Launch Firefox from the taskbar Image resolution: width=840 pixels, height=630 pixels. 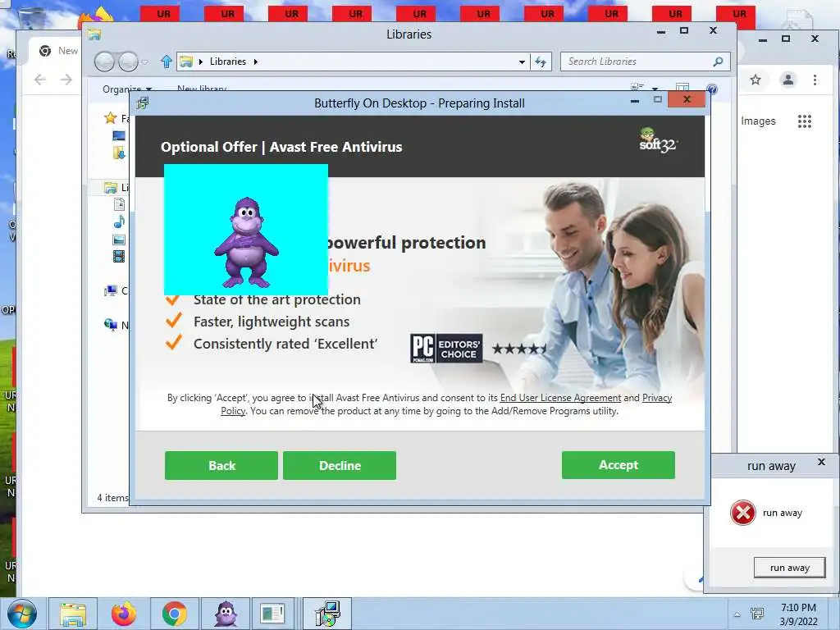pyautogui.click(x=124, y=614)
